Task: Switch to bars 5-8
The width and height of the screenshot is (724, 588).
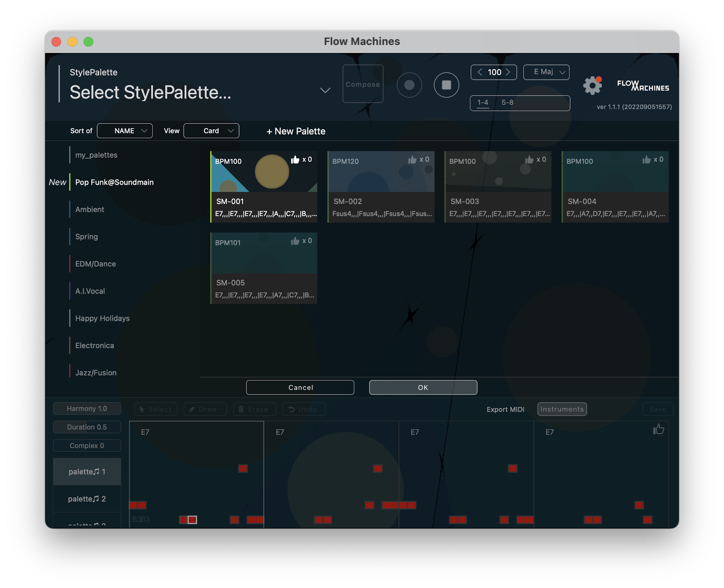Action: coord(507,103)
